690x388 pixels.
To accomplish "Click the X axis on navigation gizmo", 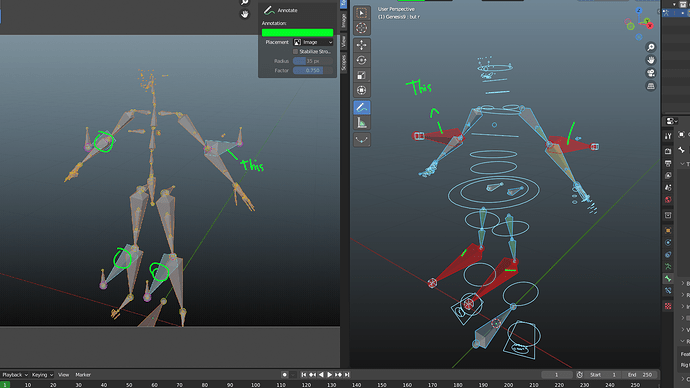I will pyautogui.click(x=650, y=26).
